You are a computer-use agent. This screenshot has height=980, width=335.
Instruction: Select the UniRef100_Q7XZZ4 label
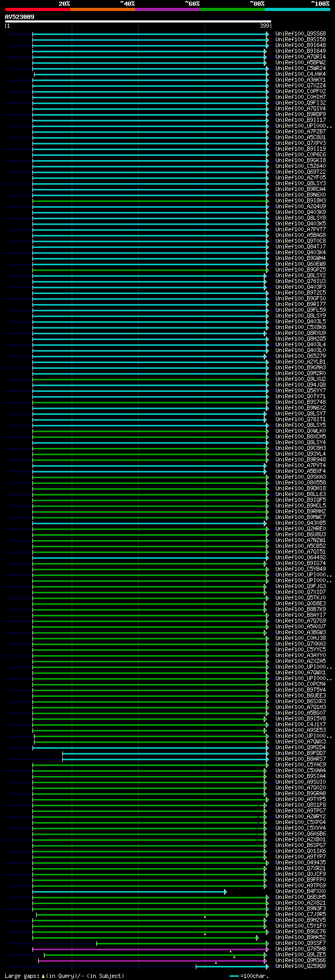point(300,86)
